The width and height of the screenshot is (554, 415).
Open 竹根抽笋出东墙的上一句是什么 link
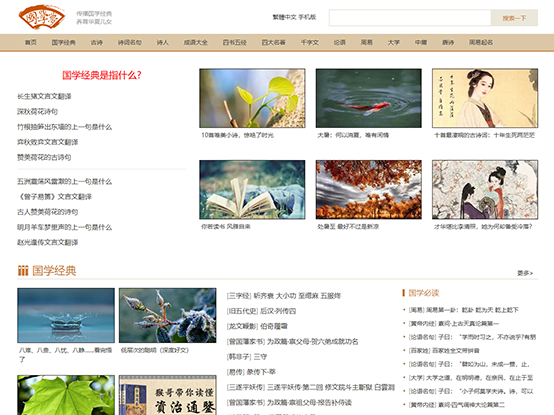tap(65, 127)
